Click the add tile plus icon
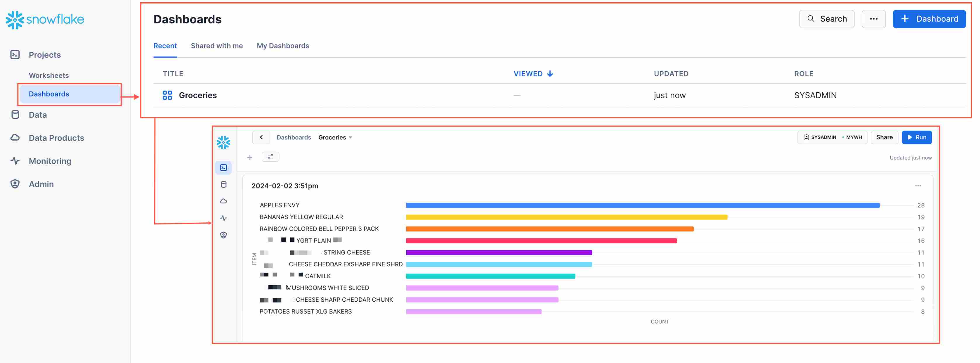Screen dimensions: 980x363 (249, 158)
